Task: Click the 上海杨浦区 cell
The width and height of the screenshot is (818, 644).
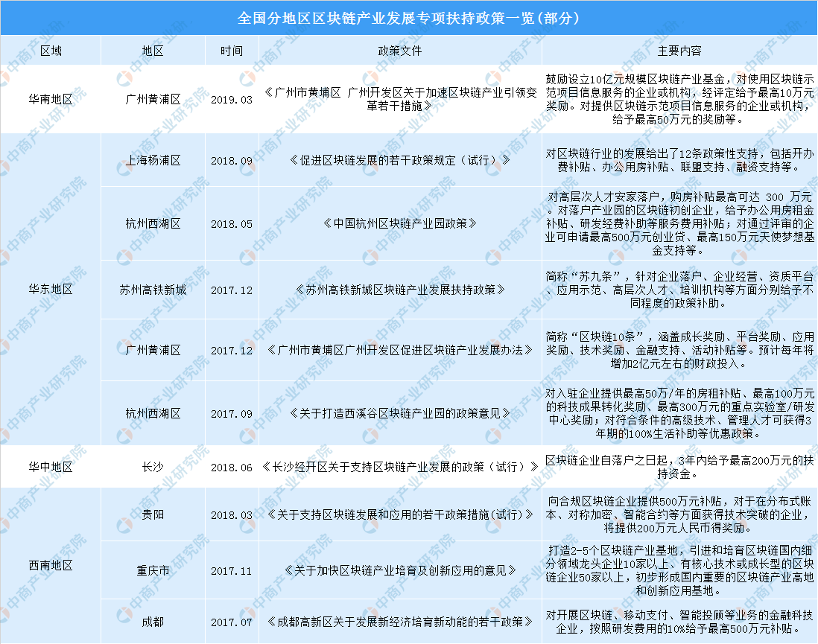Action: pos(152,160)
